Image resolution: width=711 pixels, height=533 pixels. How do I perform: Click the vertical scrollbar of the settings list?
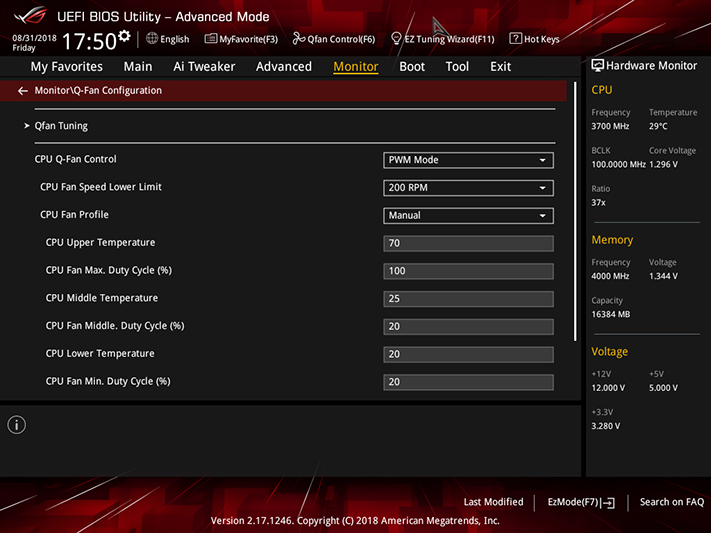point(575,211)
